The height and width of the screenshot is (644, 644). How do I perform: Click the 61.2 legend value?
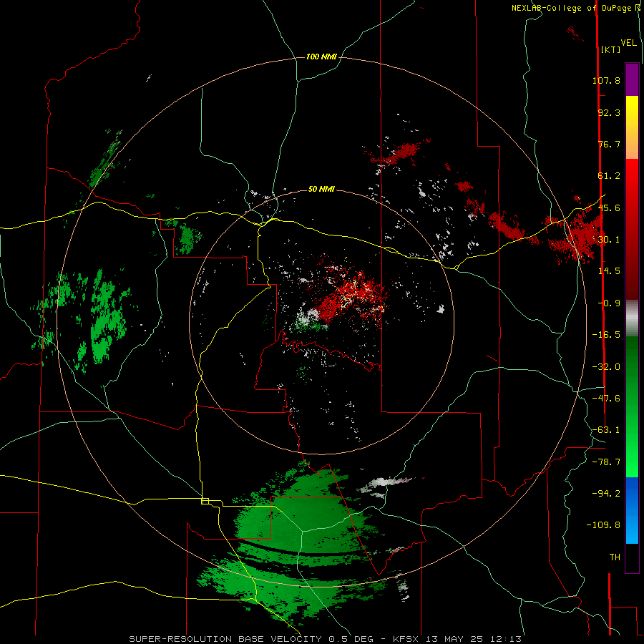pos(609,176)
